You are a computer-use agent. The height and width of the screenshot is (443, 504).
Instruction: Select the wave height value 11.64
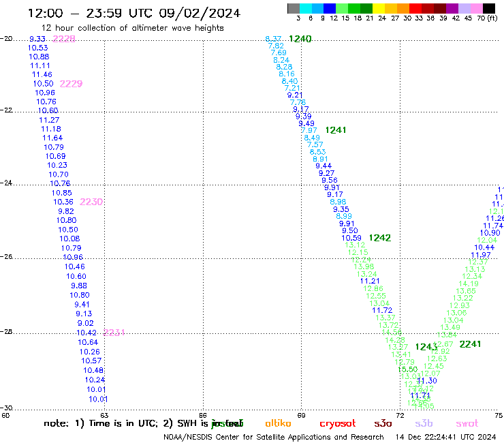[52, 138]
